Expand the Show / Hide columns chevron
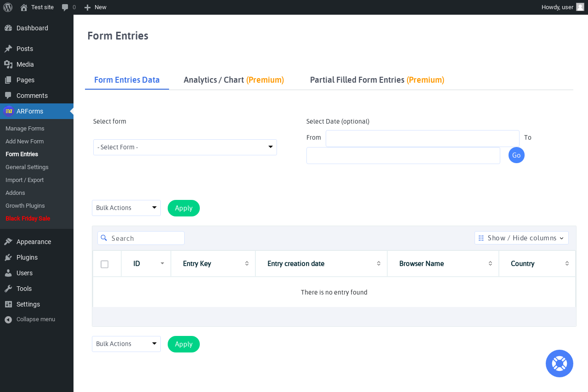Image resolution: width=588 pixels, height=392 pixels. [x=561, y=238]
